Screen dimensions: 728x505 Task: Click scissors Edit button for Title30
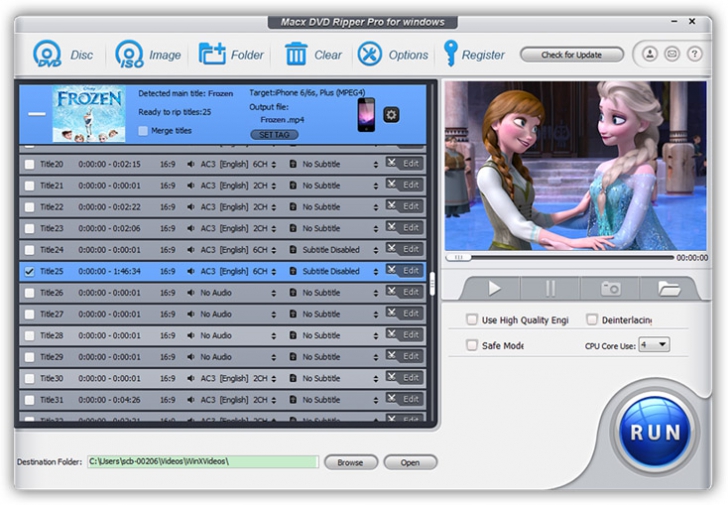[x=405, y=377]
